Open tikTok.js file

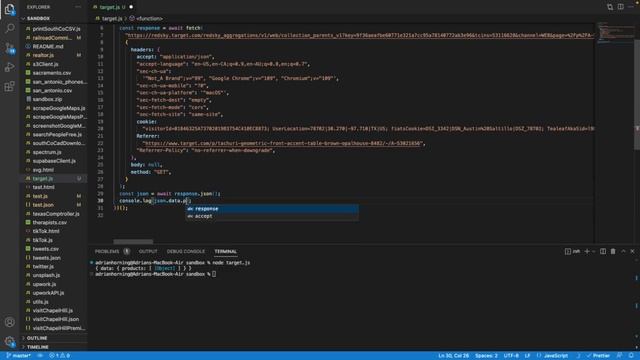(42, 240)
